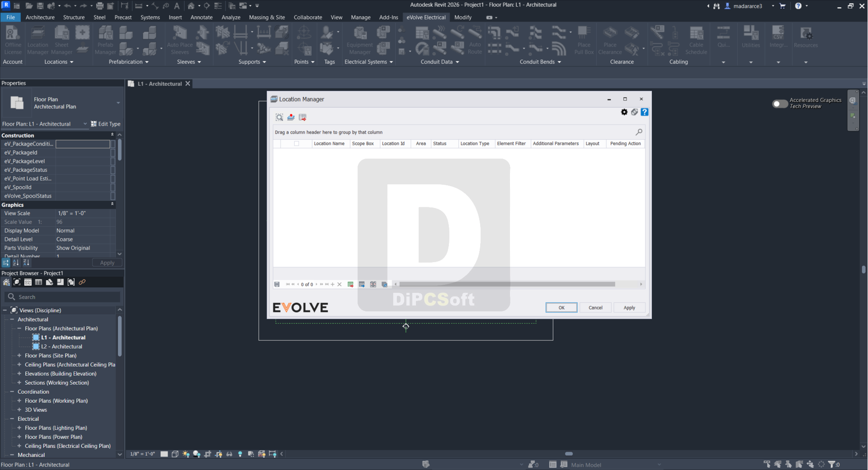Viewport: 868px width, 470px height.
Task: Click the eV_SpoolId parameter checkbox
Action: coord(113,187)
